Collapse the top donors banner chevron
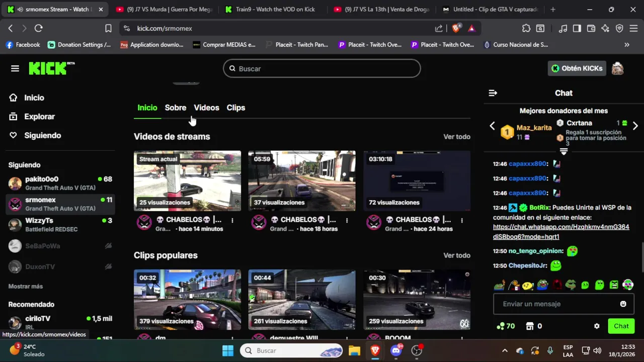The width and height of the screenshot is (644, 362). tap(563, 151)
